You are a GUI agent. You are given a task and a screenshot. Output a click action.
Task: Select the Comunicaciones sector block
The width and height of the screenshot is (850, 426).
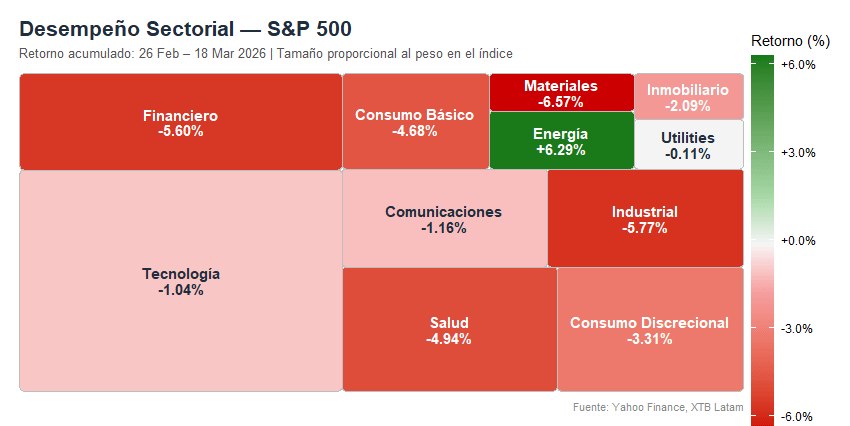tap(444, 219)
